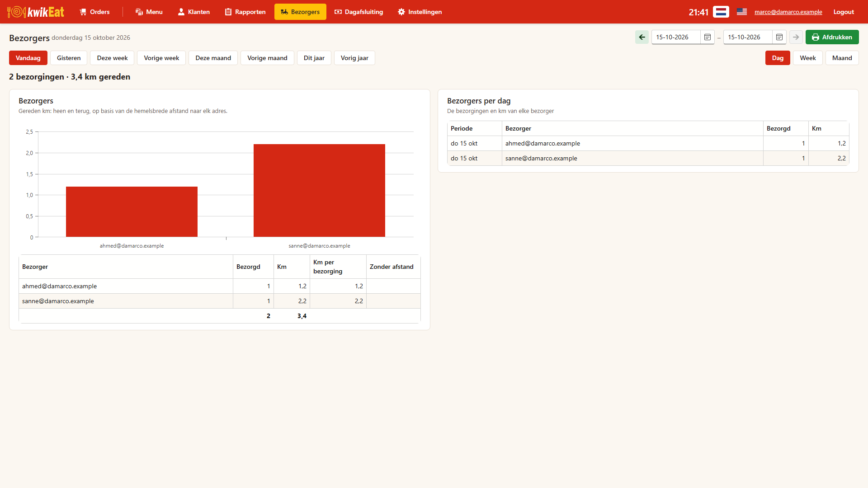Go to previous date with left arrow
The height and width of the screenshot is (488, 868).
click(642, 37)
